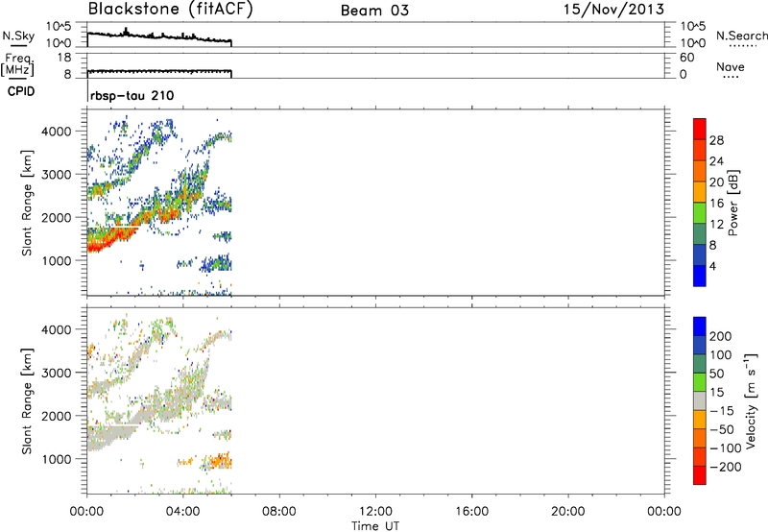The image size is (768, 532).
Task: Pick the blue top segment of the Velocity colorbar
Action: tap(700, 326)
